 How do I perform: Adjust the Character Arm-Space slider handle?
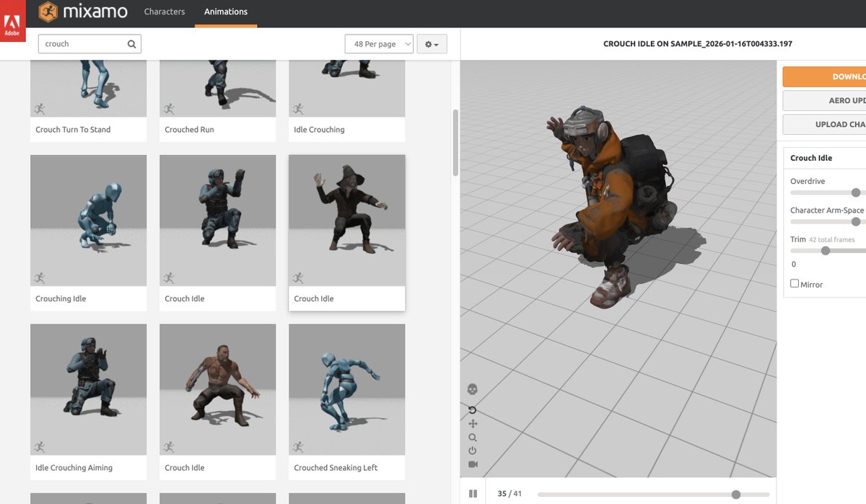click(x=856, y=221)
